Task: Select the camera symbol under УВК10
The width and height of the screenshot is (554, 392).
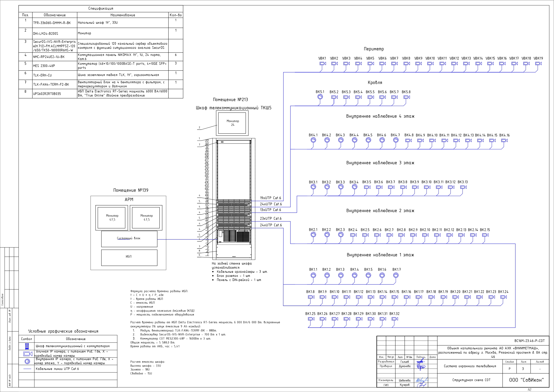Action: coord(430,63)
